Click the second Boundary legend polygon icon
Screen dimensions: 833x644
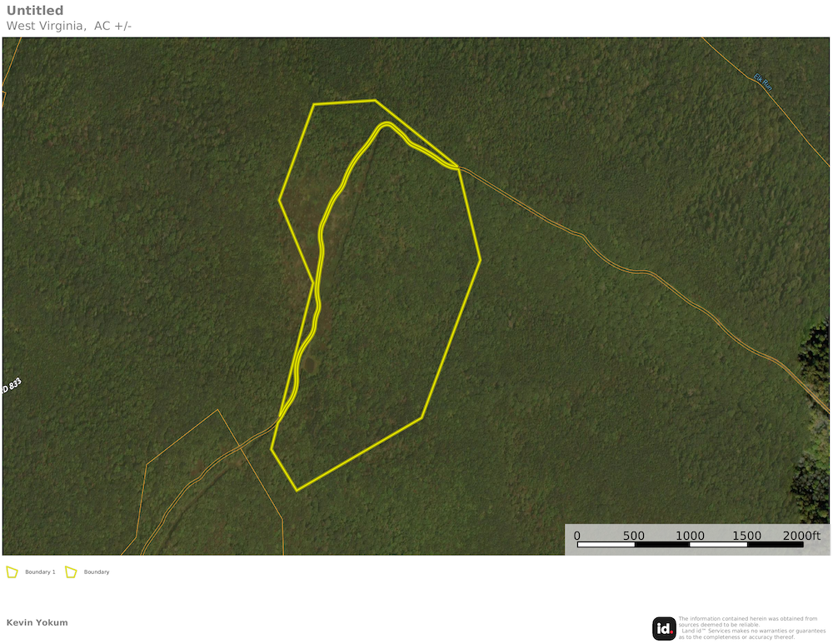[x=71, y=572]
